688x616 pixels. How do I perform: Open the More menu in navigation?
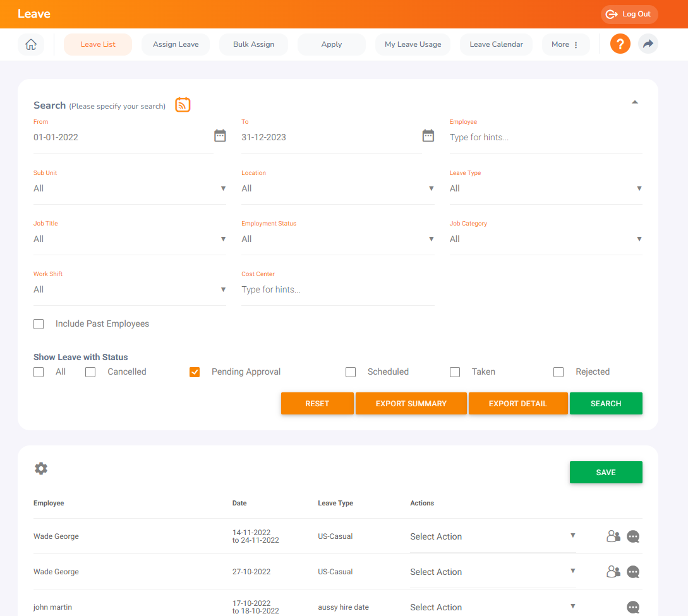pos(565,44)
